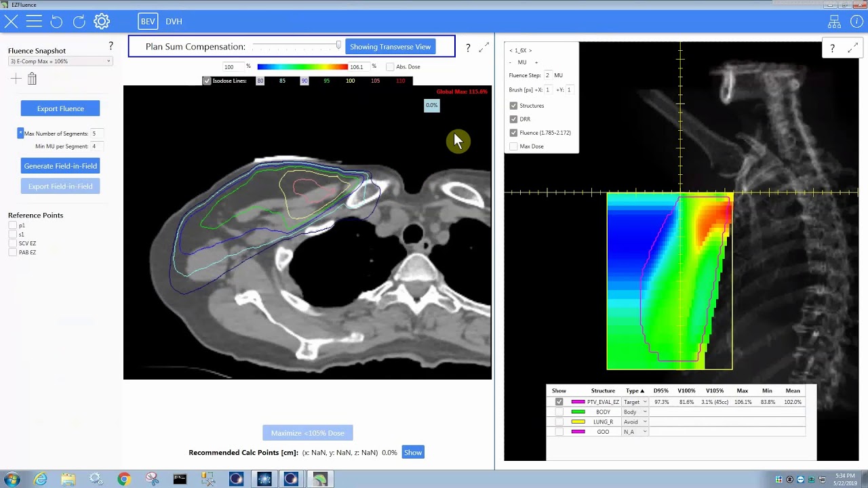868x488 pixels.
Task: Open Google Chrome from taskbar
Action: coord(123,479)
